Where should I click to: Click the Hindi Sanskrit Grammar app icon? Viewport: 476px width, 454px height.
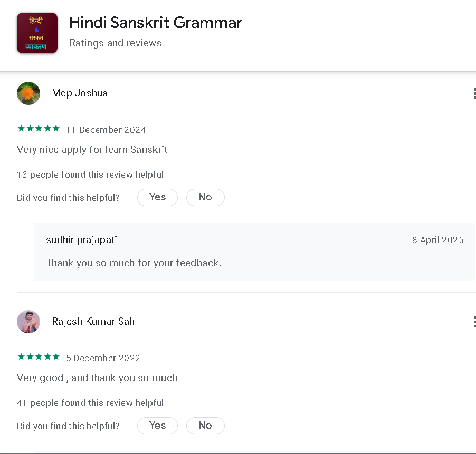(37, 33)
